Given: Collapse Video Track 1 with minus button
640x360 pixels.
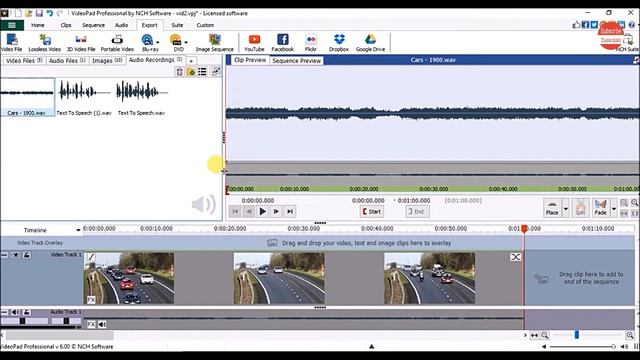Looking at the screenshot, I should click(x=4, y=255).
